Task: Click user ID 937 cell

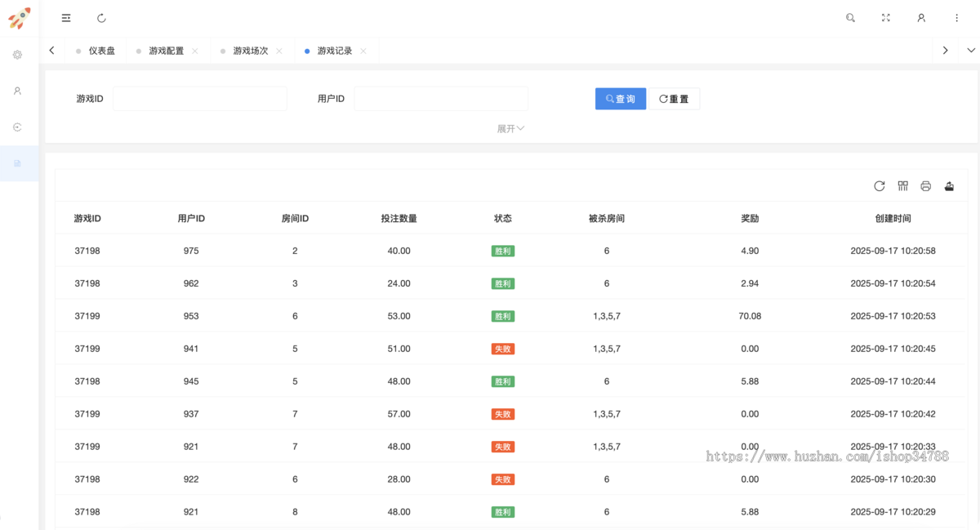Action: pyautogui.click(x=191, y=414)
